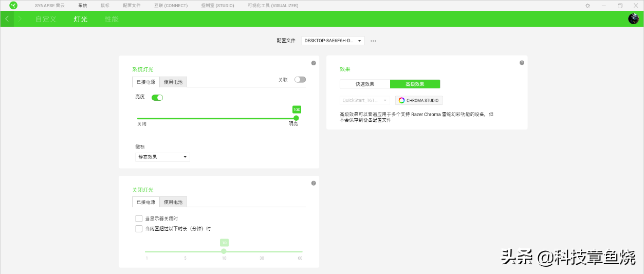
Task: Toggle the 关联 switch
Action: click(x=300, y=80)
